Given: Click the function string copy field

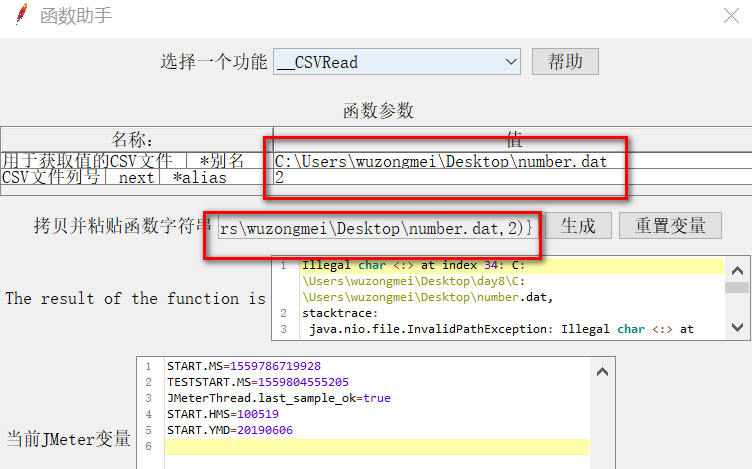Looking at the screenshot, I should pos(378,228).
